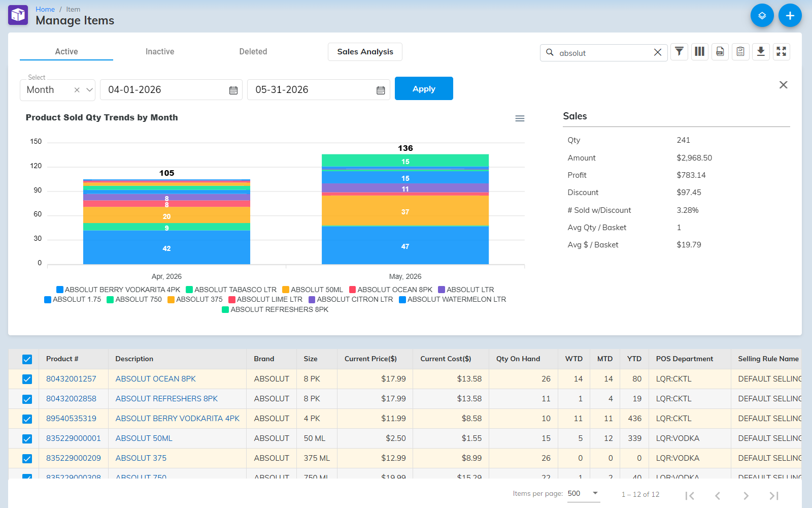Click the blue layers icon button
This screenshot has width=812, height=508.
pyautogui.click(x=762, y=16)
